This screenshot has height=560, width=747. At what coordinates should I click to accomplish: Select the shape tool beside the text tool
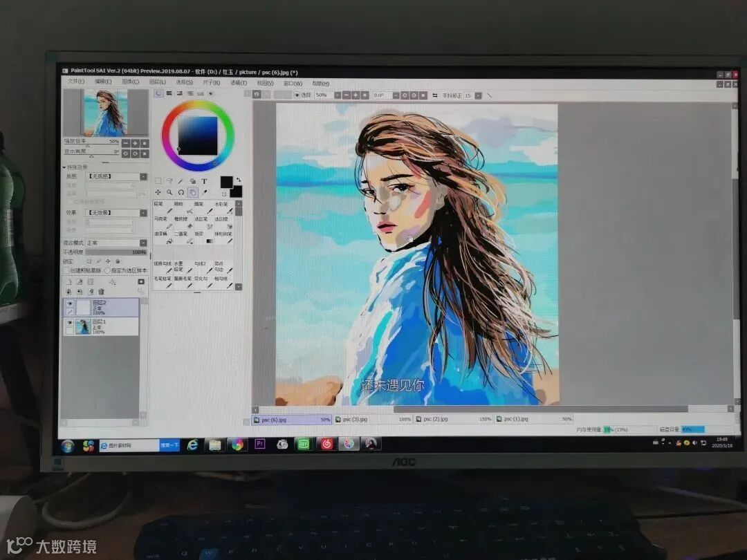(192, 181)
